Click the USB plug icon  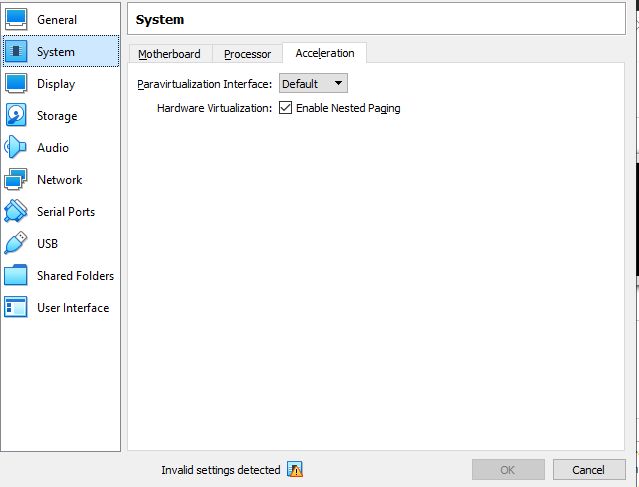click(x=15, y=243)
